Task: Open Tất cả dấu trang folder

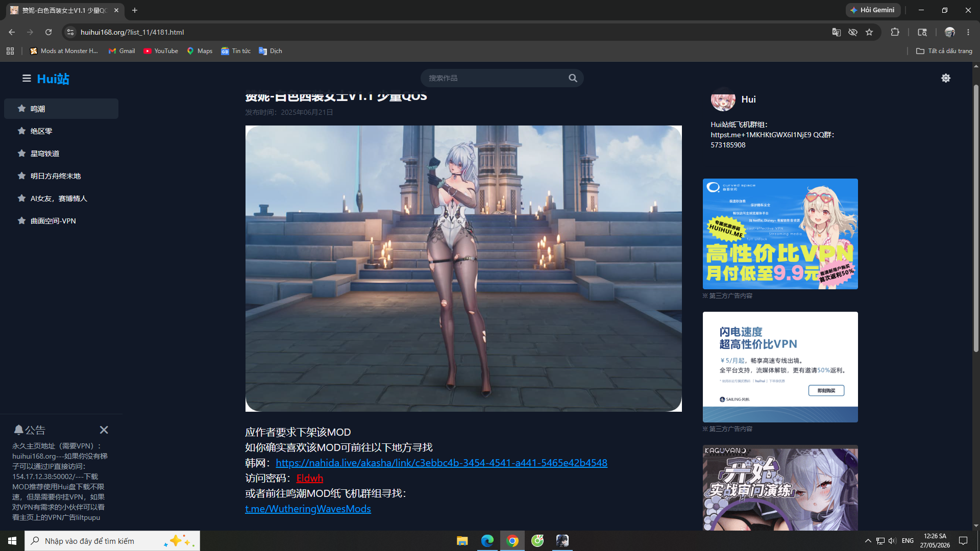Action: (x=944, y=51)
